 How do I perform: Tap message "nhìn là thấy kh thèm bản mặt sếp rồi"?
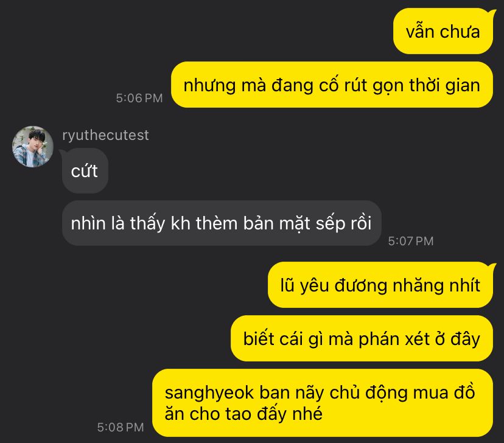coord(222,223)
